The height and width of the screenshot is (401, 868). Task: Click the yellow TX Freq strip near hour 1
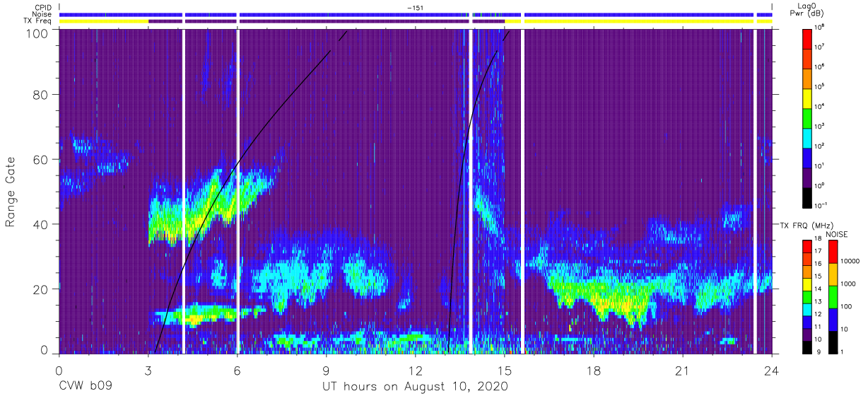(x=103, y=21)
